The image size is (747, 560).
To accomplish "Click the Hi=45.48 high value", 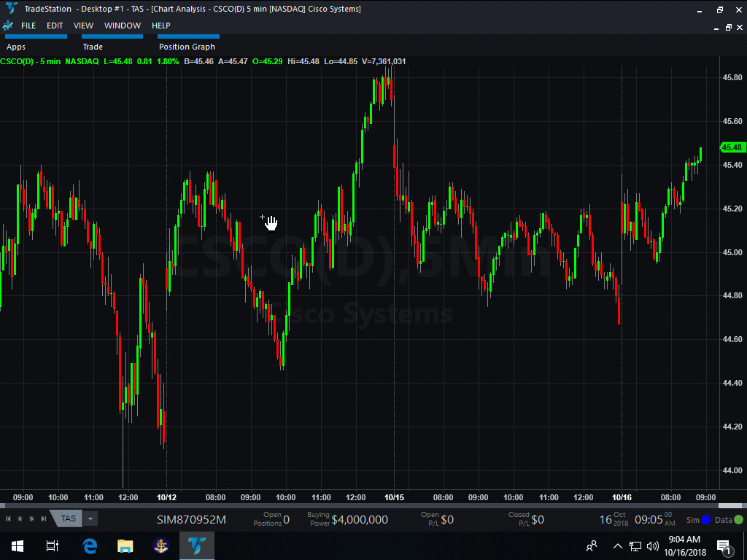I will [303, 61].
